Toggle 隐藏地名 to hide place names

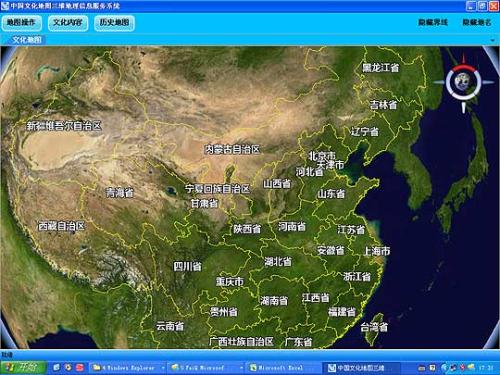click(x=477, y=22)
